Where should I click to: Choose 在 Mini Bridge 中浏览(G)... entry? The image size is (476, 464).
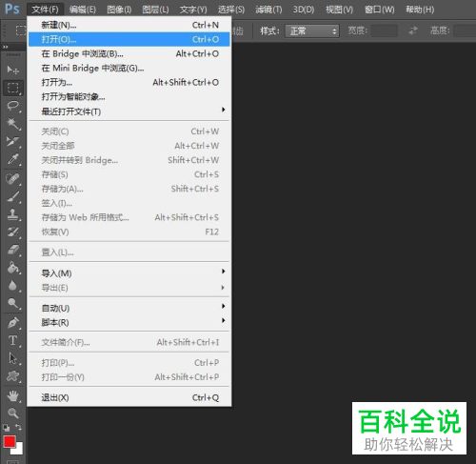pyautogui.click(x=129, y=68)
